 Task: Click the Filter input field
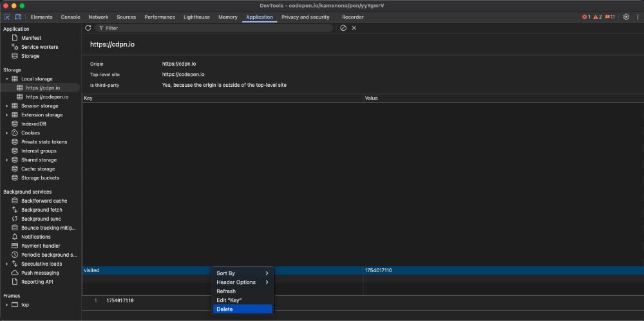pos(214,28)
